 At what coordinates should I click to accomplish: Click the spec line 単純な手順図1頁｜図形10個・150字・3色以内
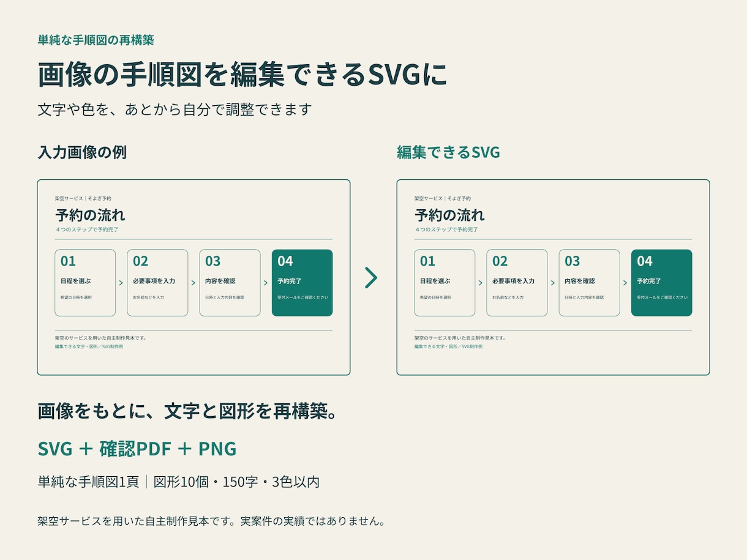[179, 482]
